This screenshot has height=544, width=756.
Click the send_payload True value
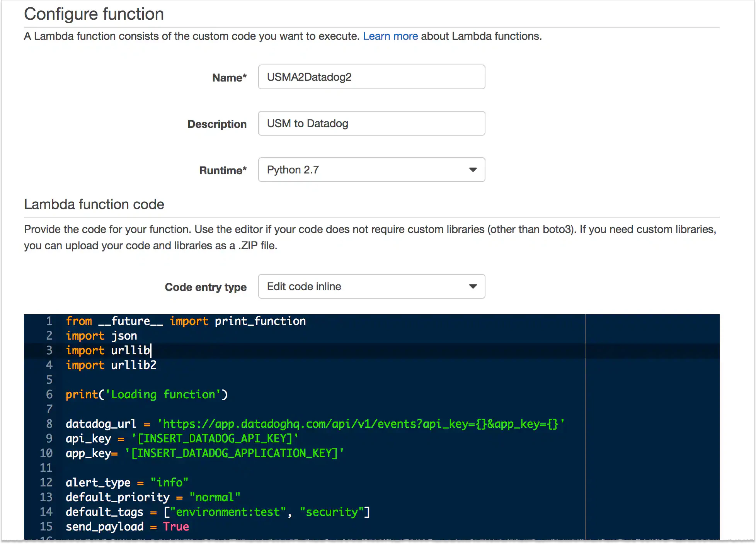tap(176, 527)
